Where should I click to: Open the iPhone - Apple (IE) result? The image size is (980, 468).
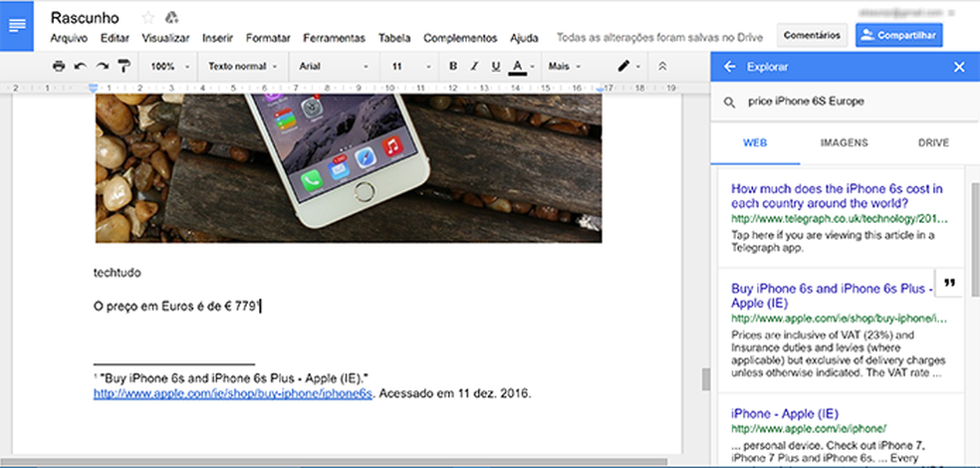tap(785, 413)
